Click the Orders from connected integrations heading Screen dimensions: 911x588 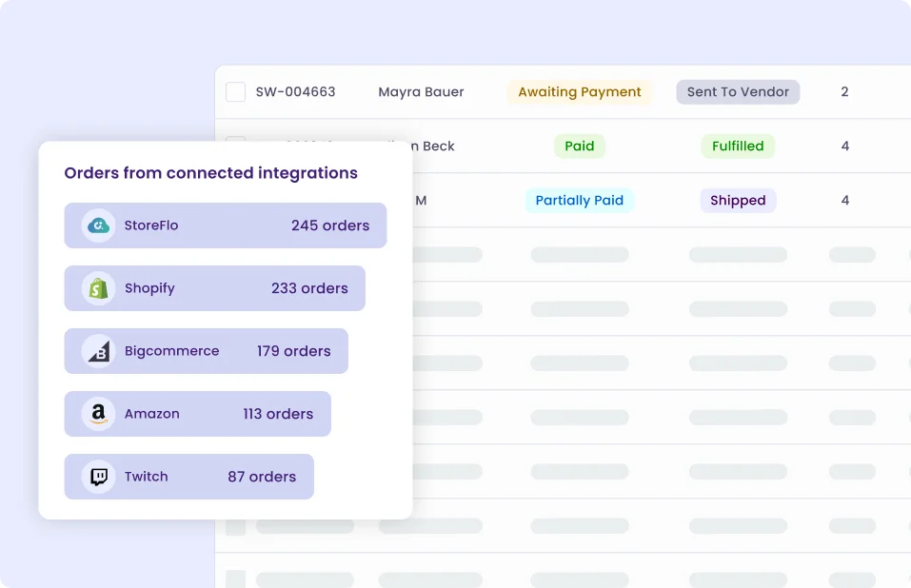pyautogui.click(x=211, y=173)
